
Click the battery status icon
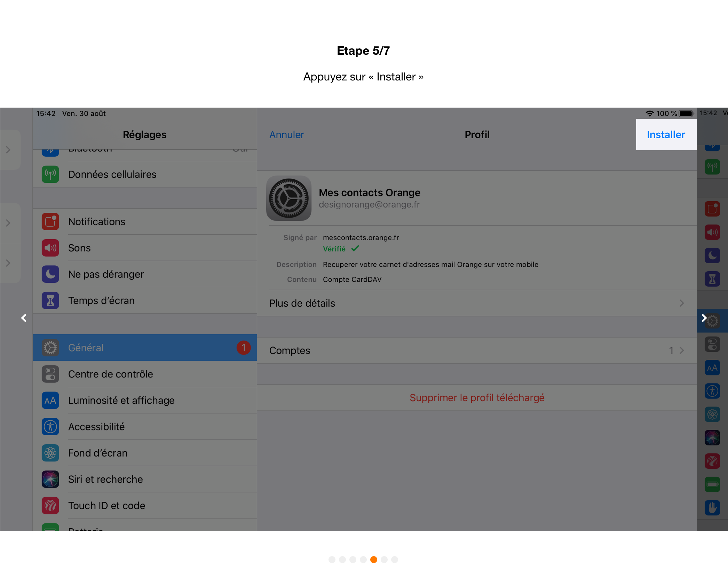pyautogui.click(x=686, y=114)
